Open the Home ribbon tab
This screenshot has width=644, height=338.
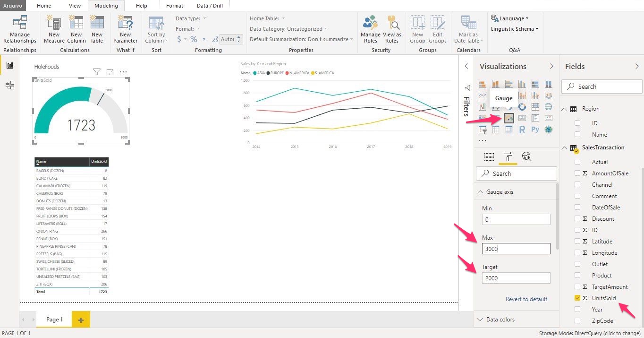pyautogui.click(x=44, y=6)
